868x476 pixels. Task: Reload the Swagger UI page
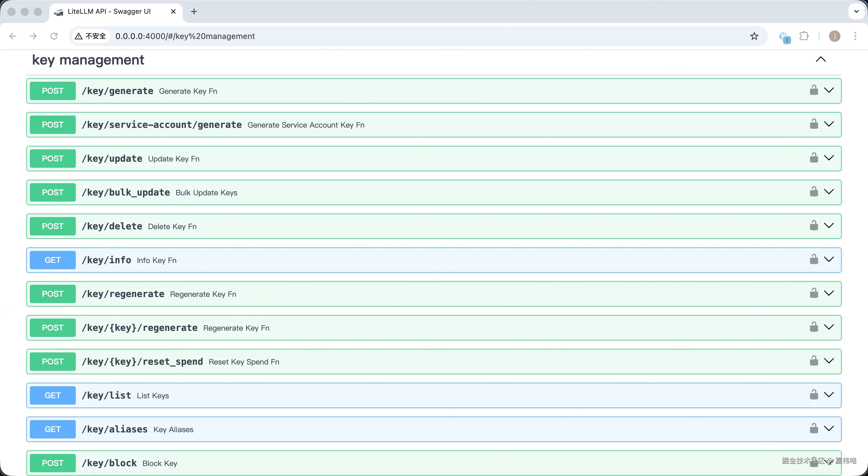click(x=54, y=36)
